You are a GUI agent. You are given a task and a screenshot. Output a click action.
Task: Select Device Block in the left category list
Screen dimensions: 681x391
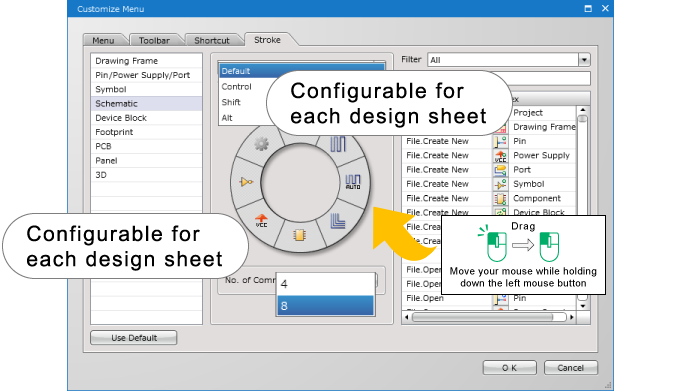146,118
